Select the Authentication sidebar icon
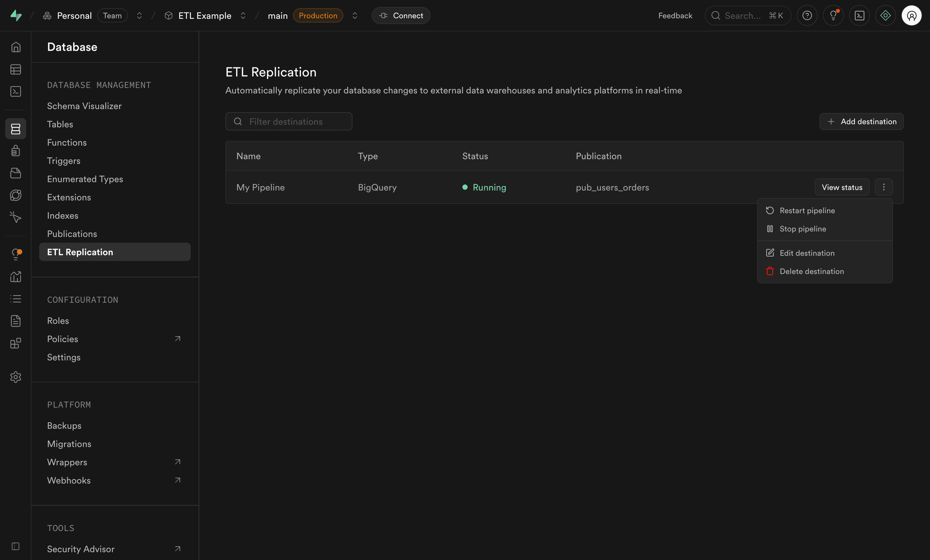 point(15,151)
